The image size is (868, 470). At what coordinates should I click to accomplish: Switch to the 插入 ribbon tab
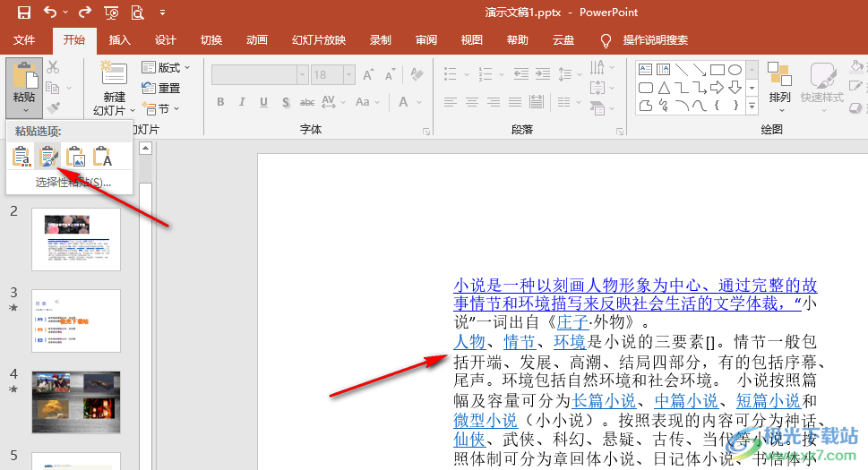tap(119, 40)
